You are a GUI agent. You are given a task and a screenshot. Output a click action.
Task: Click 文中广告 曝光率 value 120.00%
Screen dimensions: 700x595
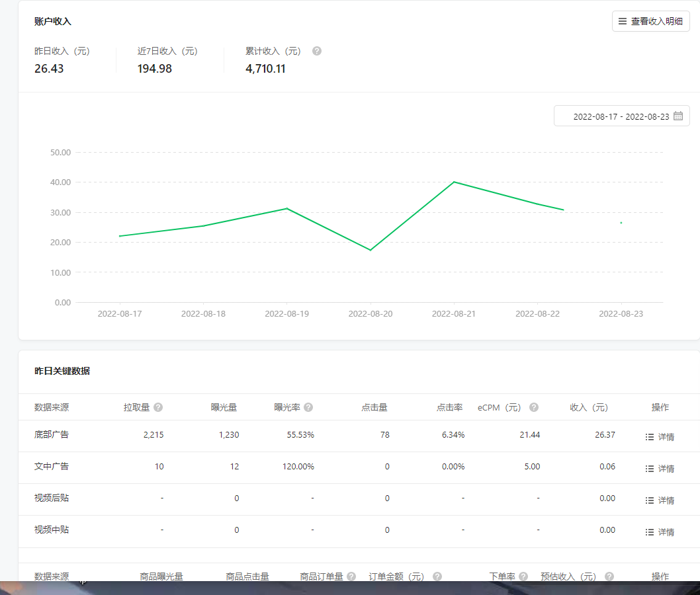click(298, 466)
